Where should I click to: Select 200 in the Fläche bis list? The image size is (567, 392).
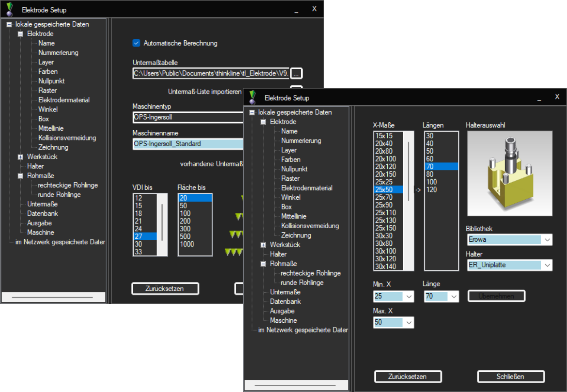point(195,221)
